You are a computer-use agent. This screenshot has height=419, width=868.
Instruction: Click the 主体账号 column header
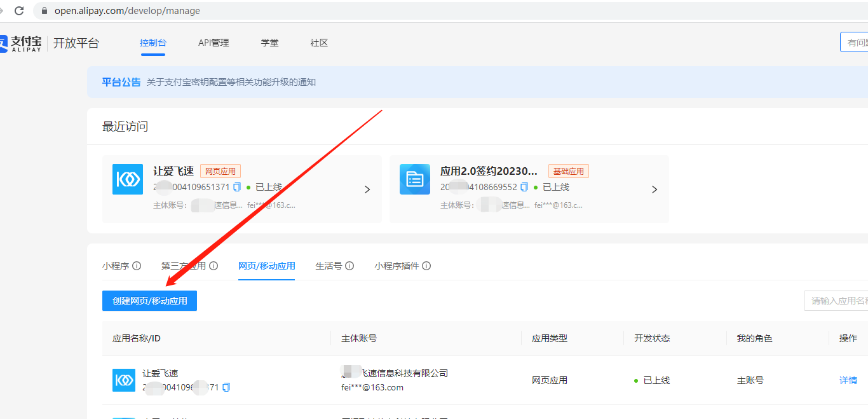coord(359,338)
